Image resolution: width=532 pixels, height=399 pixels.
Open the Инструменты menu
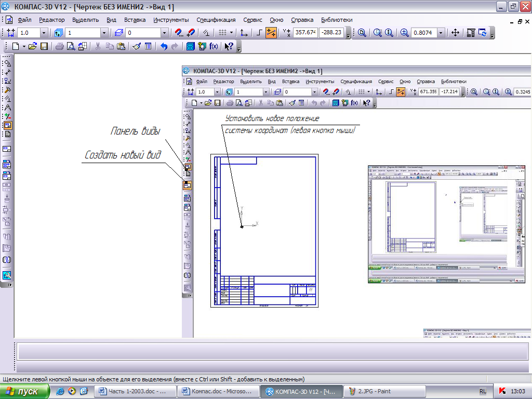pos(171,20)
